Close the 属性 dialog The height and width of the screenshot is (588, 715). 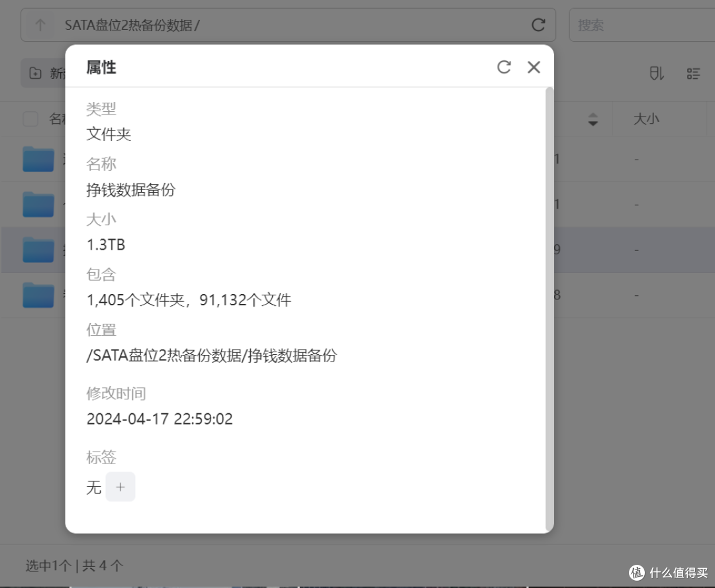[x=534, y=67]
